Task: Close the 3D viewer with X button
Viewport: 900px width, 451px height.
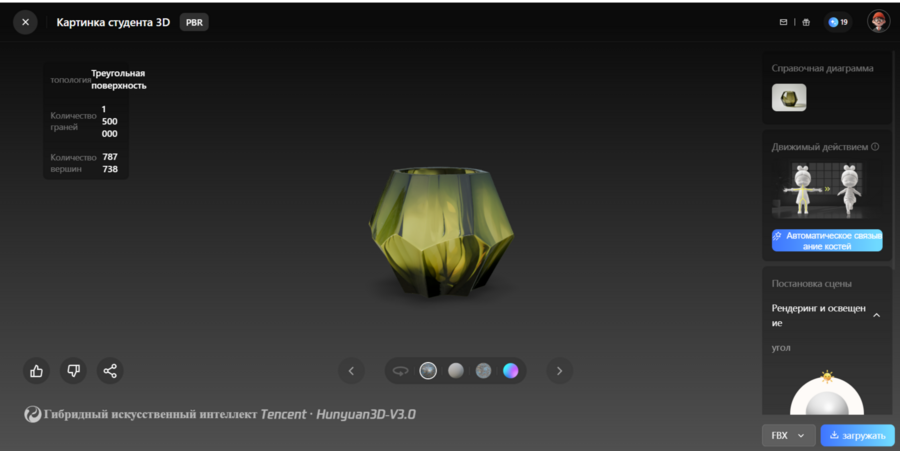Action: 25,22
